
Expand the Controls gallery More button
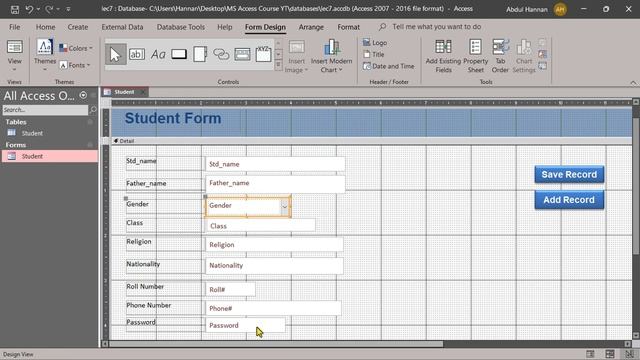point(278,65)
